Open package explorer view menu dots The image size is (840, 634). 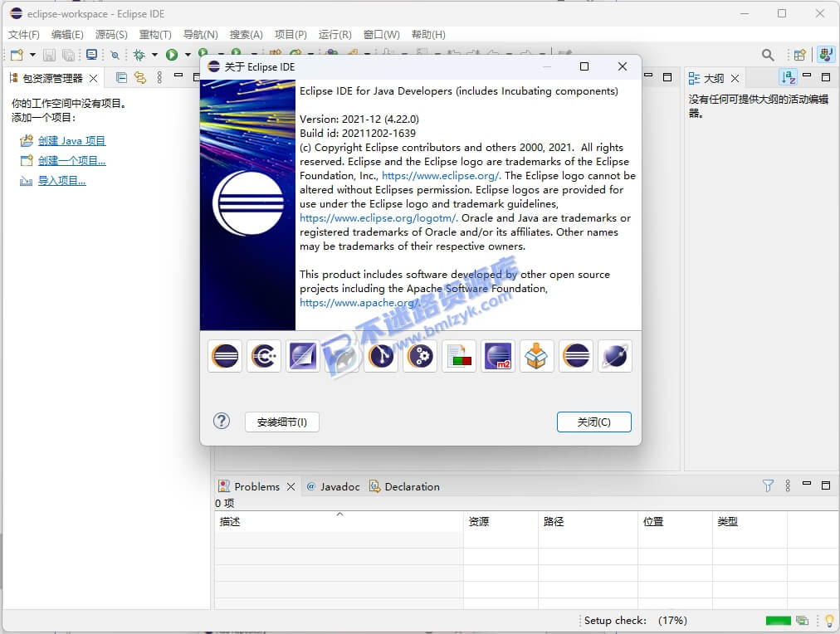tap(159, 78)
